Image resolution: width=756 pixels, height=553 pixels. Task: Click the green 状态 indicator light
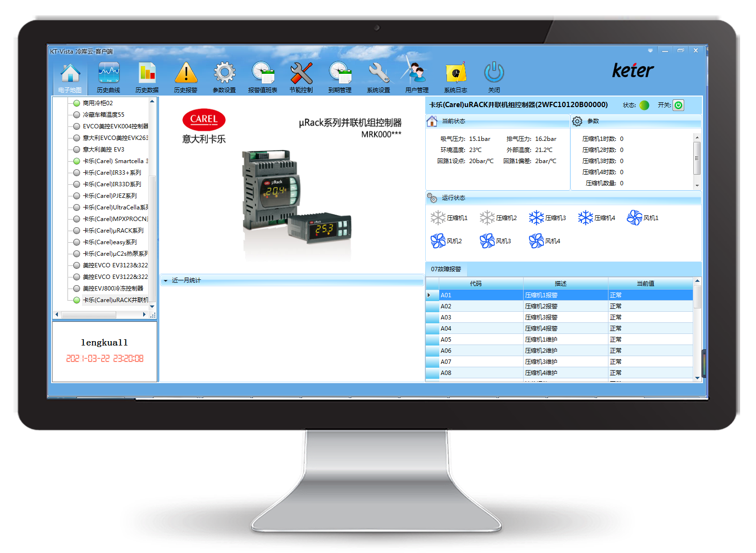click(644, 105)
